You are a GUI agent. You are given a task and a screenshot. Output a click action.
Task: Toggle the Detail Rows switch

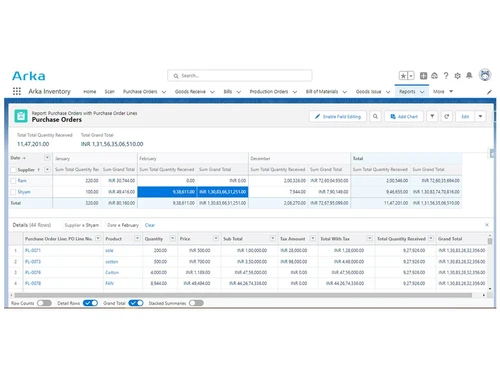tap(90, 303)
